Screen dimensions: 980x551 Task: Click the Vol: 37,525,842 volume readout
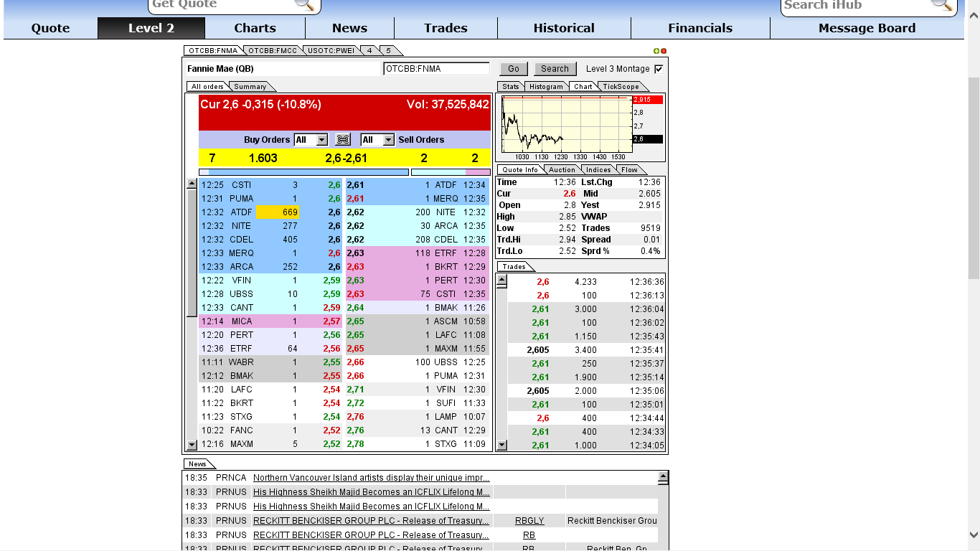pos(448,105)
